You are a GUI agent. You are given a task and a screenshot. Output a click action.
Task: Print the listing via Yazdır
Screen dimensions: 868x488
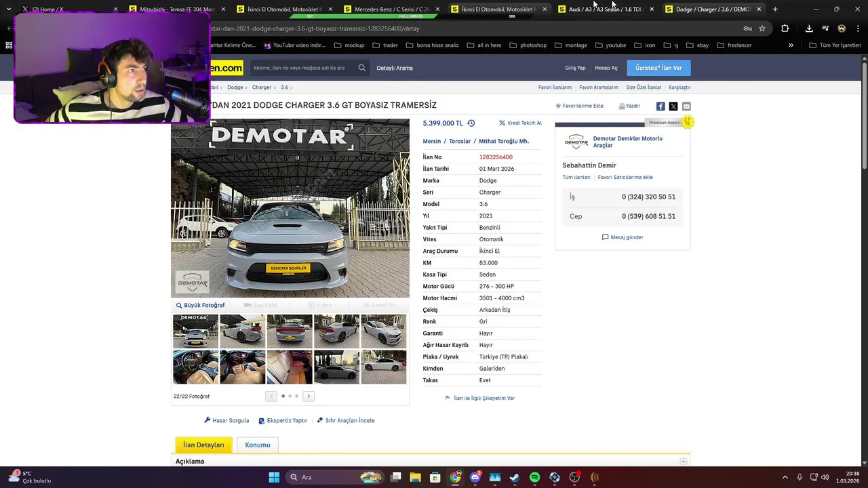tap(629, 106)
